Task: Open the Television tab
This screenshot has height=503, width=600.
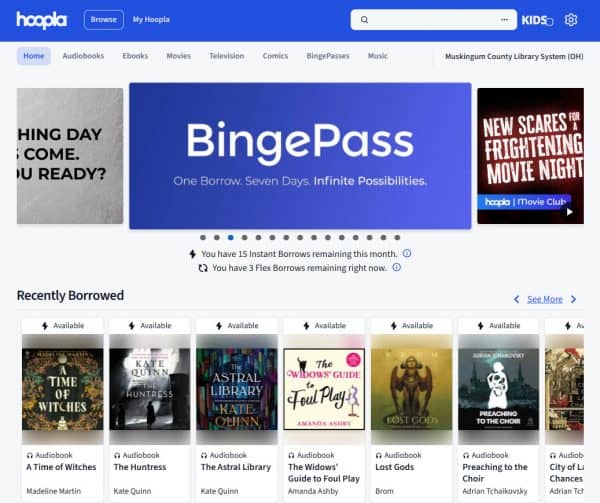Action: pyautogui.click(x=227, y=56)
